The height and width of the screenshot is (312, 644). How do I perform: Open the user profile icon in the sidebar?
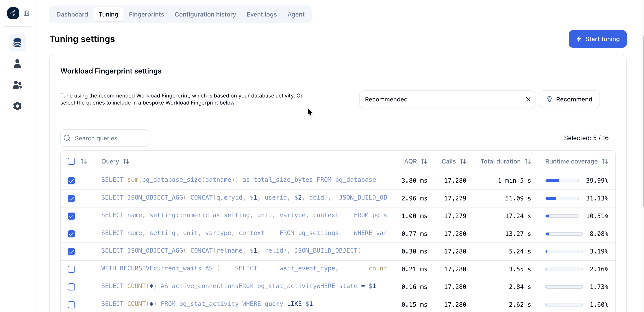point(17,64)
